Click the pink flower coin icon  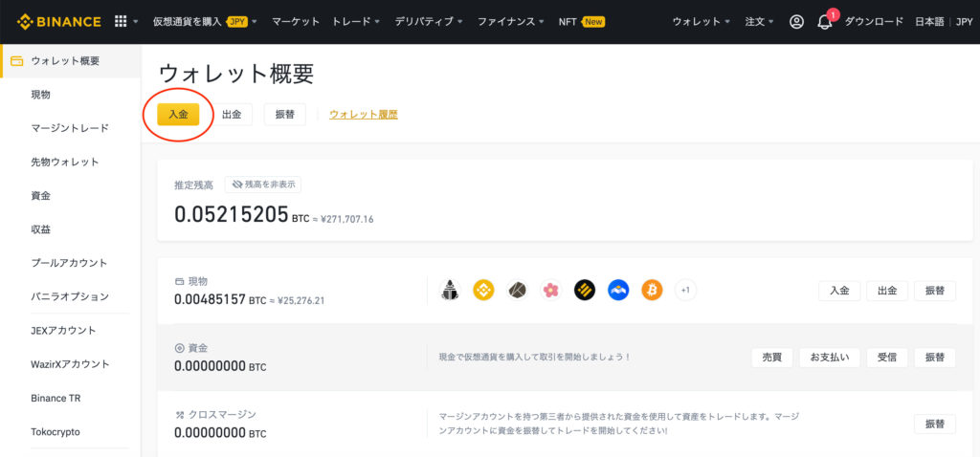[550, 290]
